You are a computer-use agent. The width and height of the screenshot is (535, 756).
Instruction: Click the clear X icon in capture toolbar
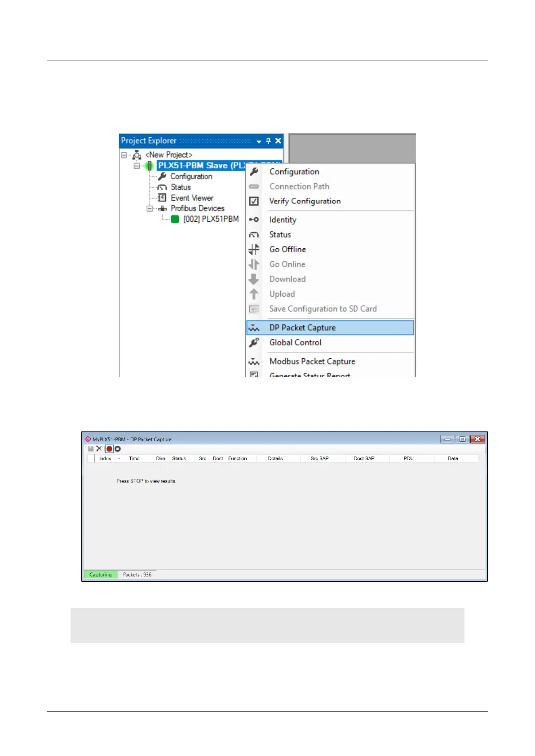point(99,448)
